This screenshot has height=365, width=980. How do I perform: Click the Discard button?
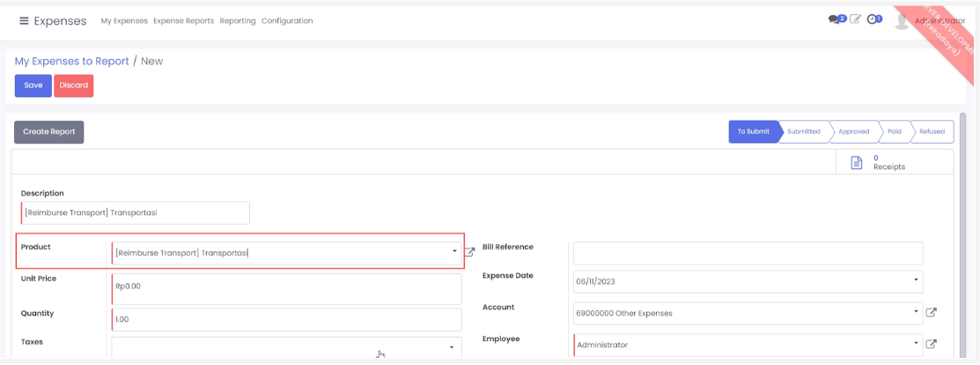(74, 86)
